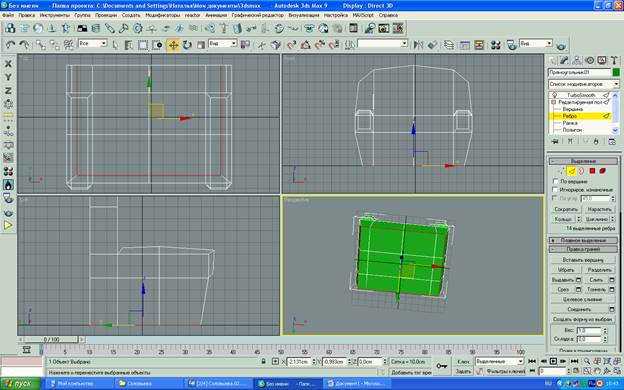Open the 'Все' selection filter dropdown
Screen dimensions: 624x390
click(93, 43)
